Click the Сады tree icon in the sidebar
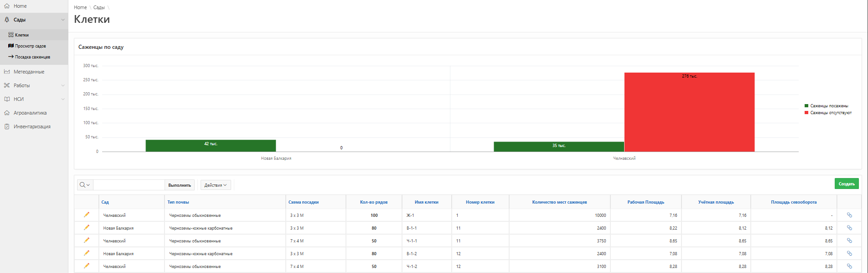This screenshot has height=273, width=868. tap(7, 20)
